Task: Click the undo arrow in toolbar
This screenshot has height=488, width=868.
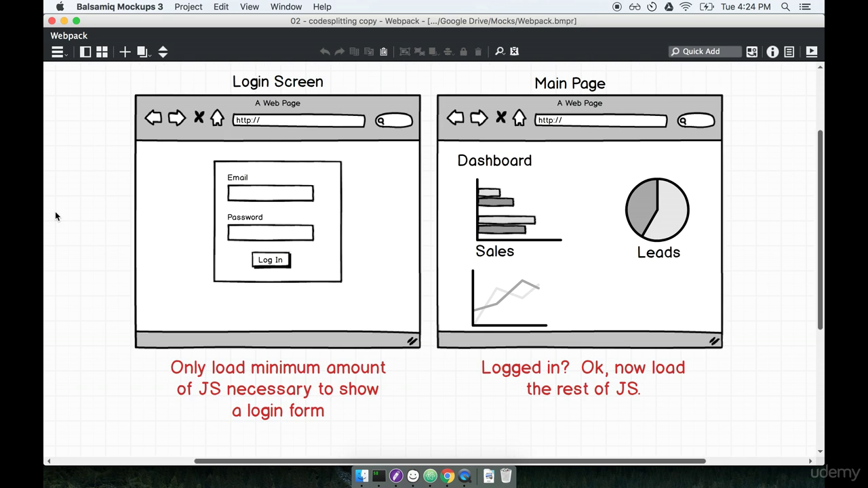Action: point(325,52)
